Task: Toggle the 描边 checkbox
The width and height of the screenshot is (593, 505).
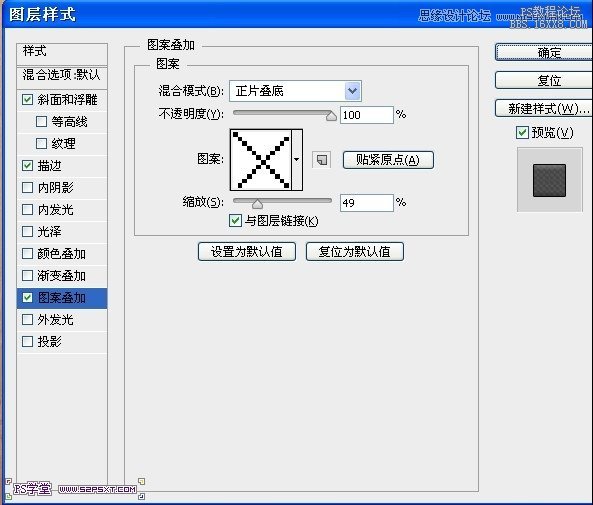Action: 27,165
